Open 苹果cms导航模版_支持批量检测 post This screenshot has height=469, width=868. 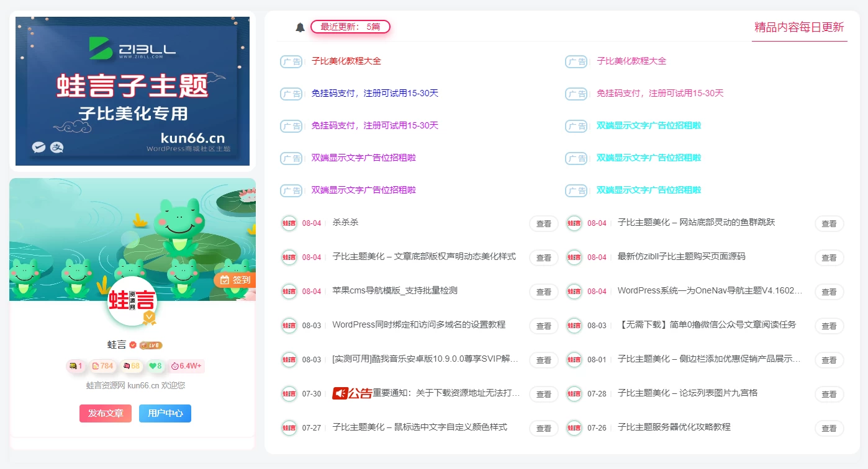395,290
